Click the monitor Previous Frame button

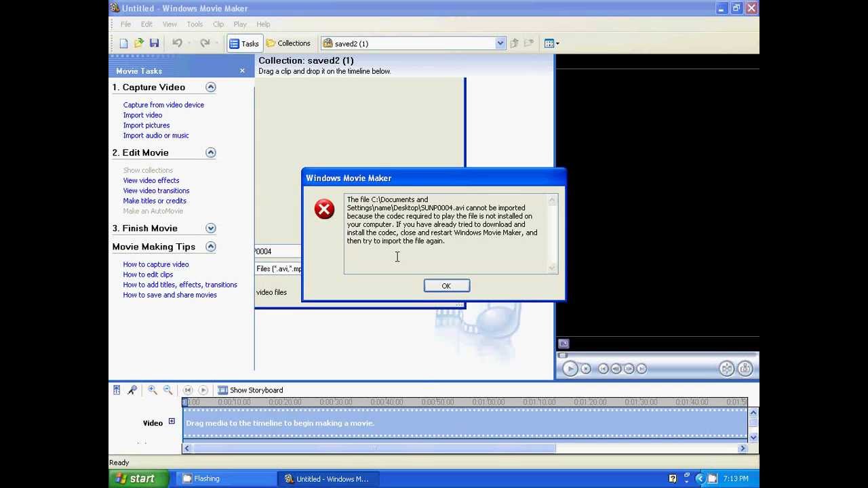click(x=616, y=369)
